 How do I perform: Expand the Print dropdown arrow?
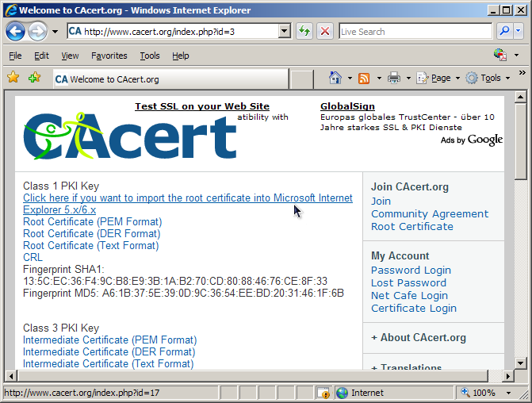[408, 79]
